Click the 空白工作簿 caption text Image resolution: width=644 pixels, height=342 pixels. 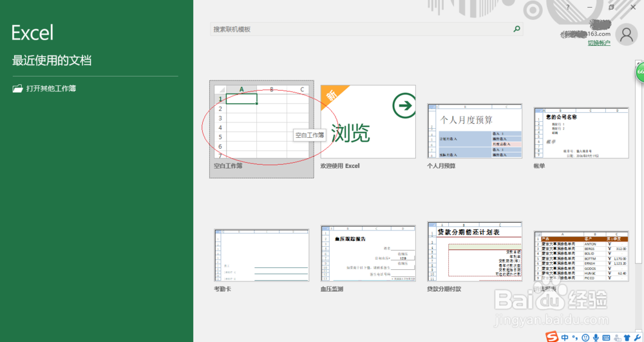(228, 166)
